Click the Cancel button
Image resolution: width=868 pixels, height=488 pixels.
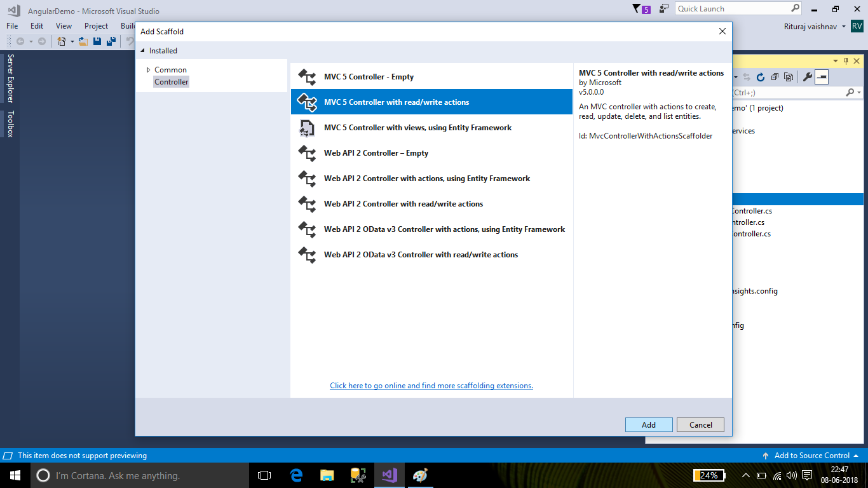[x=701, y=425]
